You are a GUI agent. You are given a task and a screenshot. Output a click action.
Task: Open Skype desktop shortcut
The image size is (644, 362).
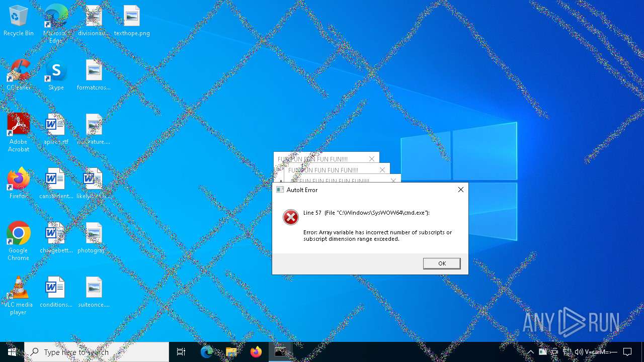coord(56,75)
